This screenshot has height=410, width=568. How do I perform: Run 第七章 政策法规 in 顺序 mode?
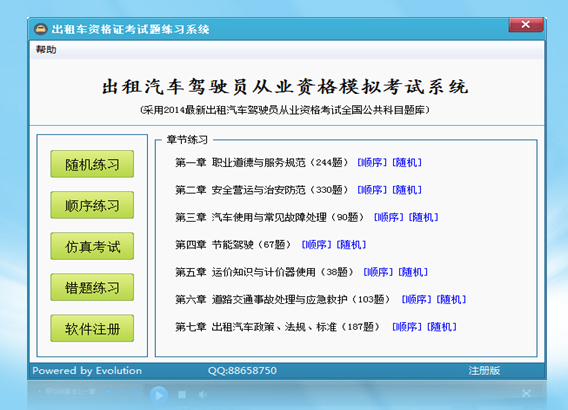[x=407, y=327]
